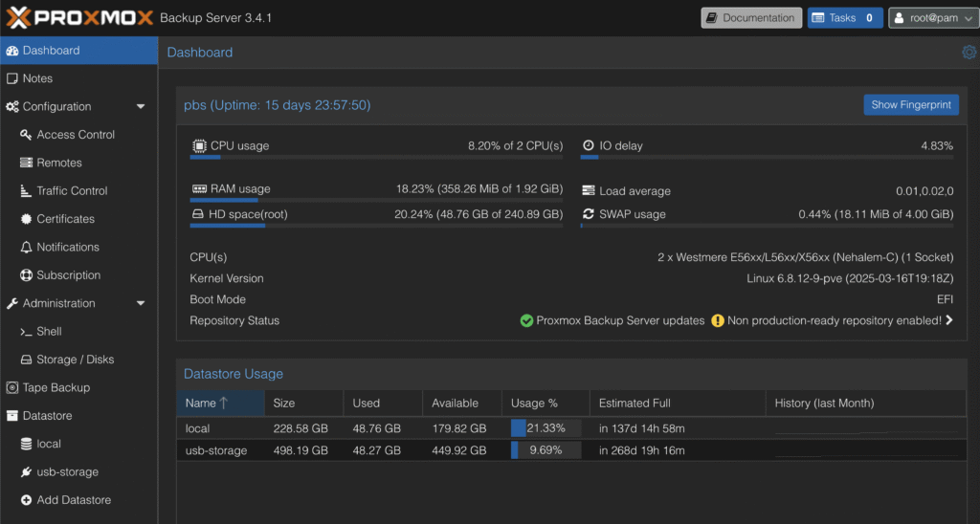The height and width of the screenshot is (524, 980).
Task: Click the HD space disk icon
Action: (x=197, y=214)
